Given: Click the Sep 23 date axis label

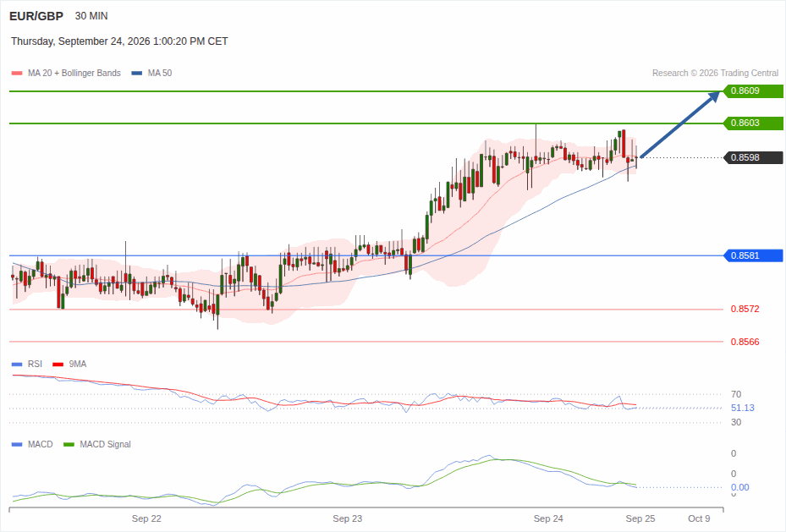Looking at the screenshot, I should [x=348, y=518].
